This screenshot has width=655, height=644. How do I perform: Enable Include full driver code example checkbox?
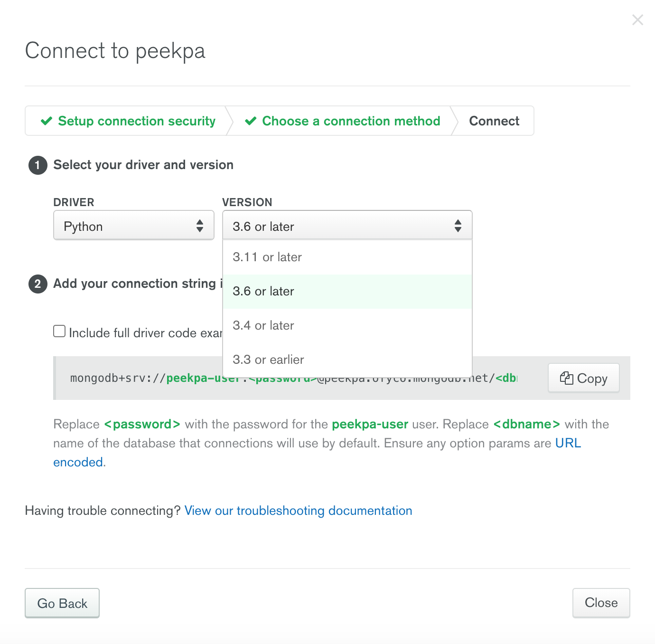pyautogui.click(x=59, y=331)
